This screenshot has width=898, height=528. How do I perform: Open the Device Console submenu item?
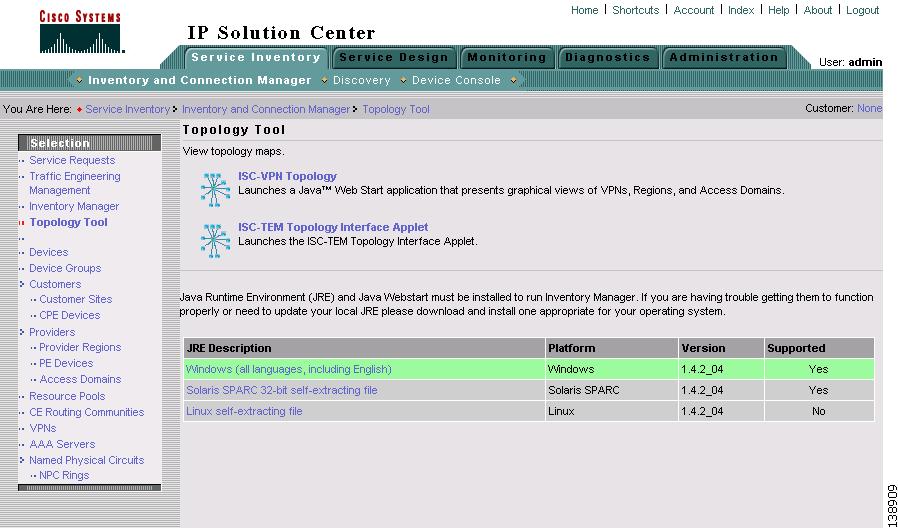click(456, 80)
